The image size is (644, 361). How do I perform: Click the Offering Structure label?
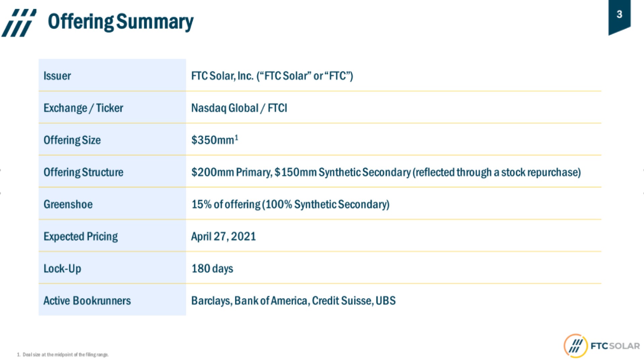click(x=84, y=172)
